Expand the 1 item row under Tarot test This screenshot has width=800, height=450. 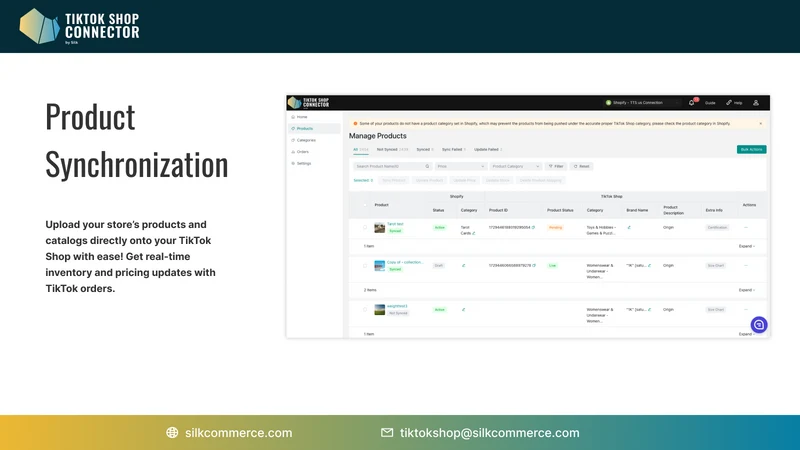pyautogui.click(x=747, y=246)
